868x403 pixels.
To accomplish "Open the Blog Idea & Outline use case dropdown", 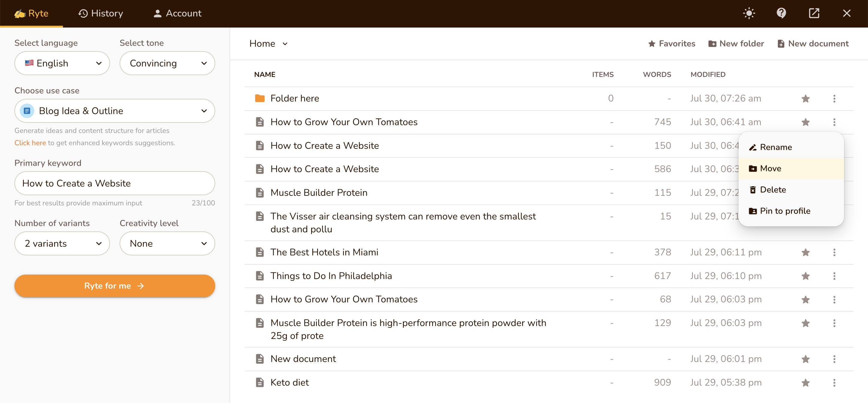I will coord(114,111).
